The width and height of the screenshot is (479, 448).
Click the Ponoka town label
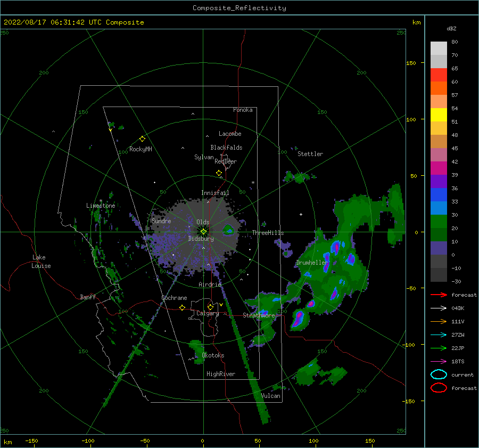(x=243, y=110)
